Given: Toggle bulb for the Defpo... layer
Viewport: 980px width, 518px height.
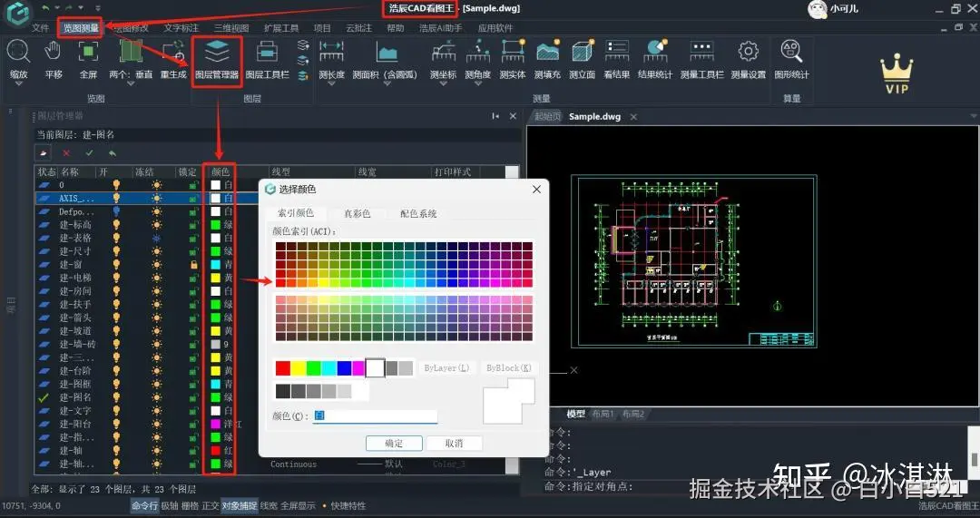Looking at the screenshot, I should tap(116, 211).
